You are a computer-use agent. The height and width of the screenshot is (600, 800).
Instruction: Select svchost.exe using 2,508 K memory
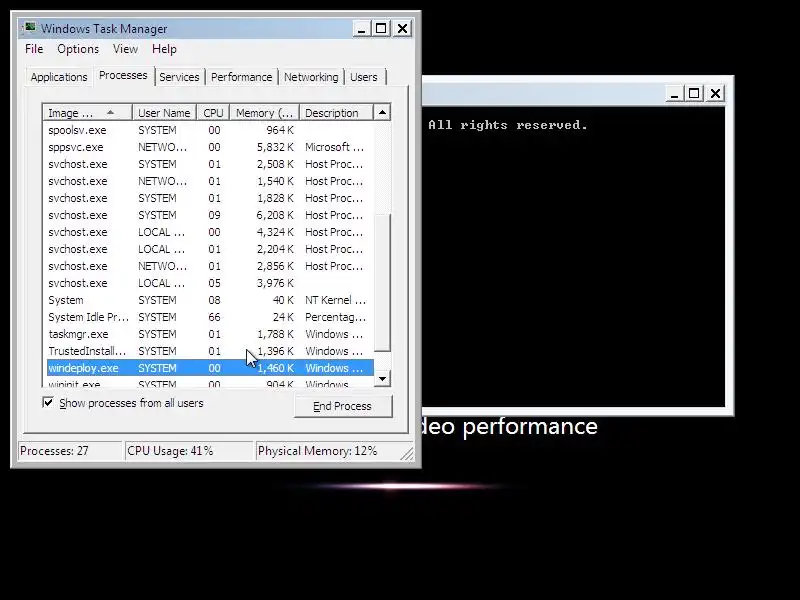[x=210, y=164]
